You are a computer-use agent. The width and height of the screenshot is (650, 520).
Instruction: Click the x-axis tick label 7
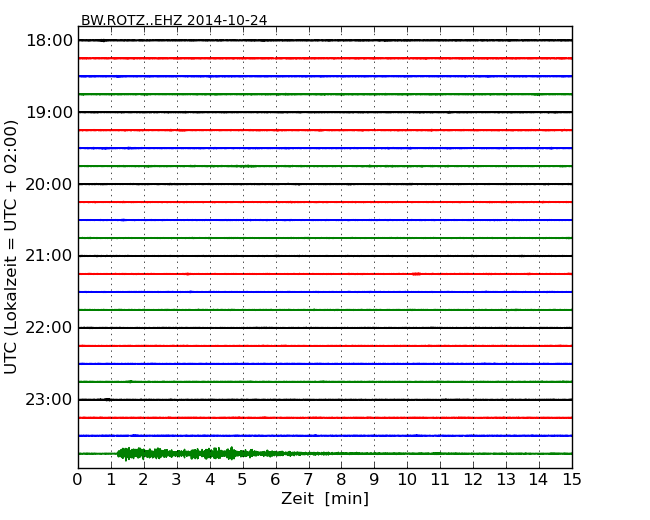[x=308, y=480]
